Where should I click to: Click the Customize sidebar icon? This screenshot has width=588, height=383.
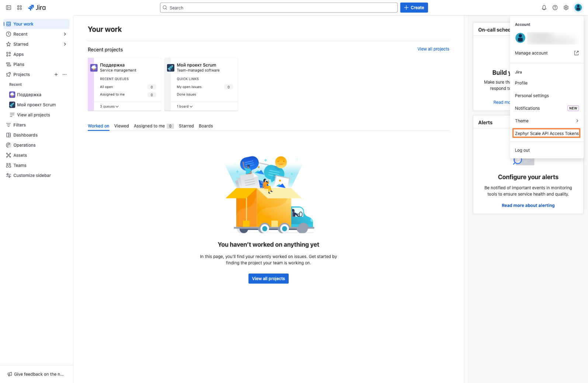8,175
